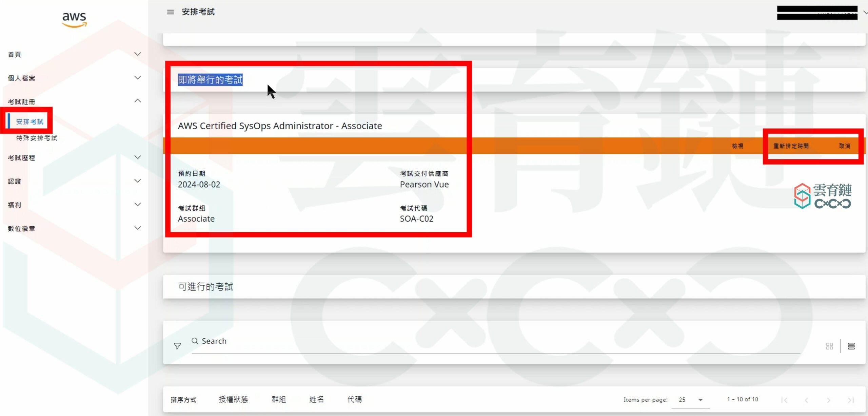The width and height of the screenshot is (868, 416).
Task: Click the AWS logo
Action: coord(75,20)
